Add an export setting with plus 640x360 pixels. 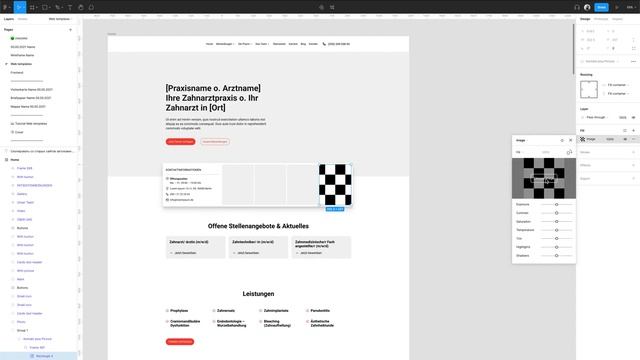point(633,178)
